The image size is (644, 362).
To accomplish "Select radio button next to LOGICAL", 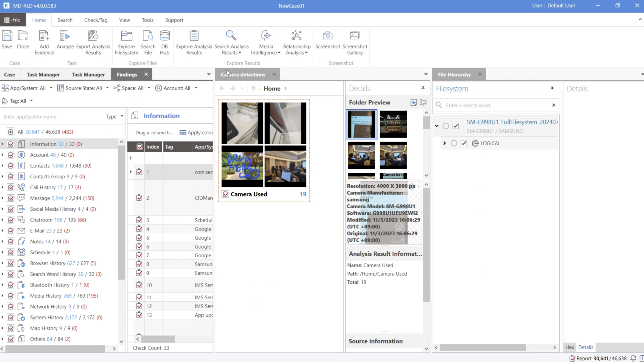I will pos(454,143).
